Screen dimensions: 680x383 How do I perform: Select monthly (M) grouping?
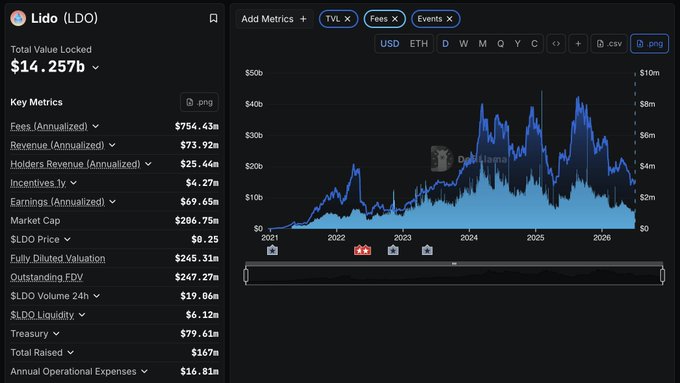[x=482, y=44]
